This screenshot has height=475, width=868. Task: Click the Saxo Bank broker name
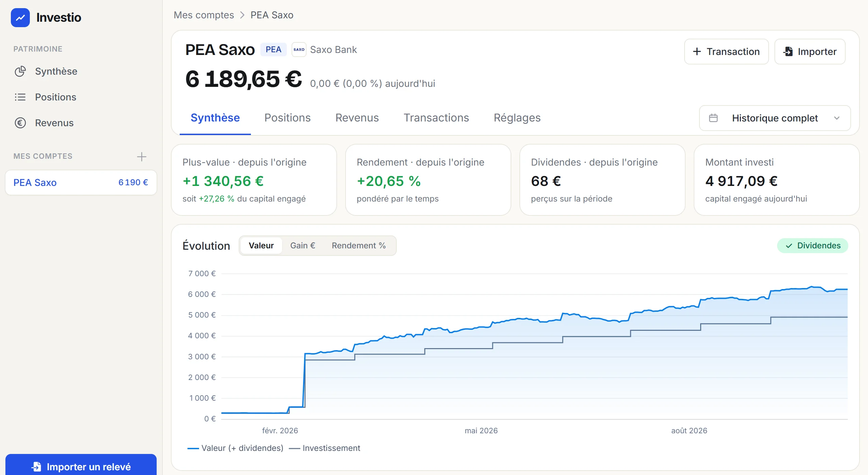pos(333,50)
